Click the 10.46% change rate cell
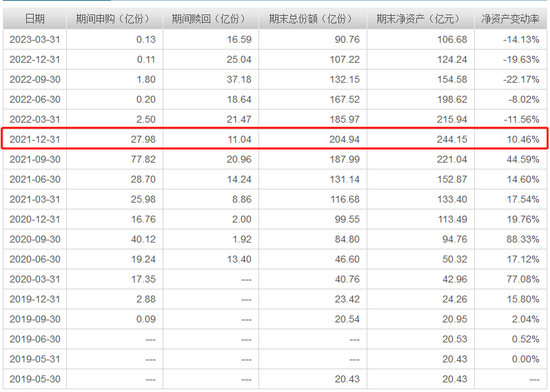This screenshot has width=550, height=392. click(523, 139)
